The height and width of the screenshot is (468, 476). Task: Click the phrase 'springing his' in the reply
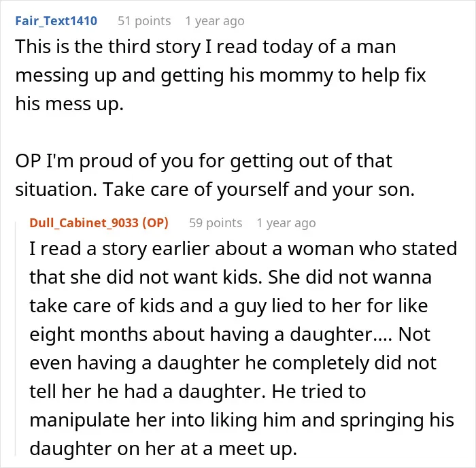[x=397, y=420]
